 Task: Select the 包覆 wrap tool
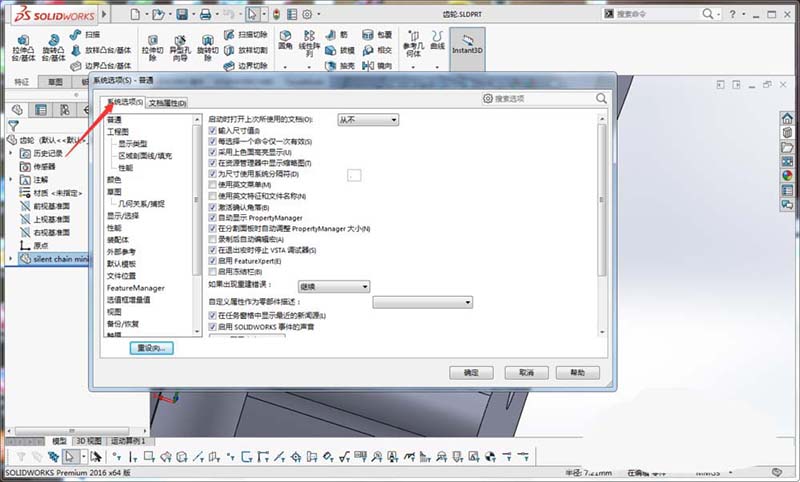point(377,35)
